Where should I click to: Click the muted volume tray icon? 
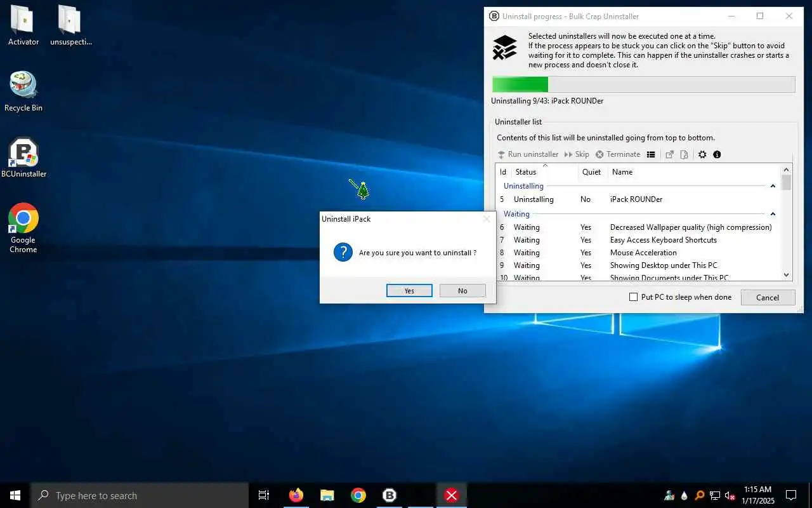point(730,496)
